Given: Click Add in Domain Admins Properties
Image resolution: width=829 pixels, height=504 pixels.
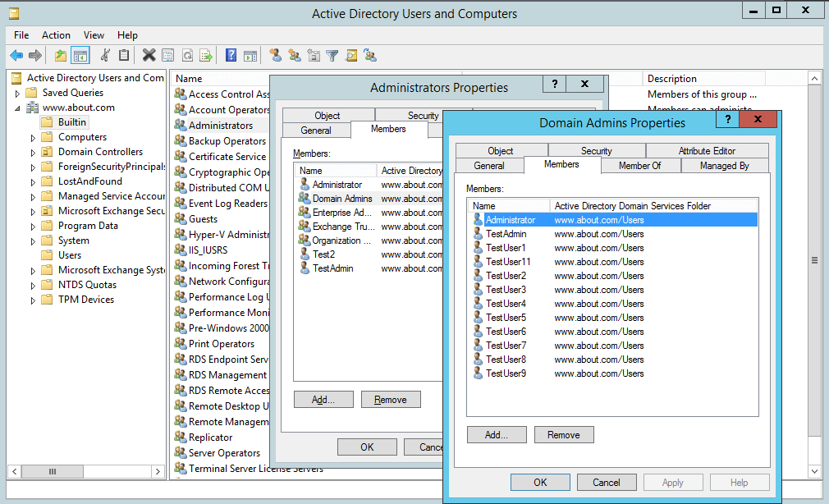Looking at the screenshot, I should 497,434.
